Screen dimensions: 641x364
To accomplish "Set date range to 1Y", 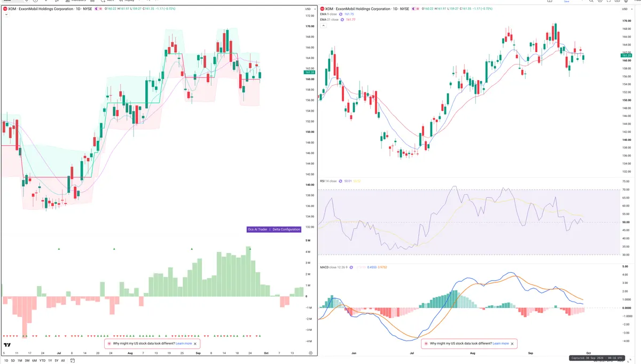I will pos(50,361).
